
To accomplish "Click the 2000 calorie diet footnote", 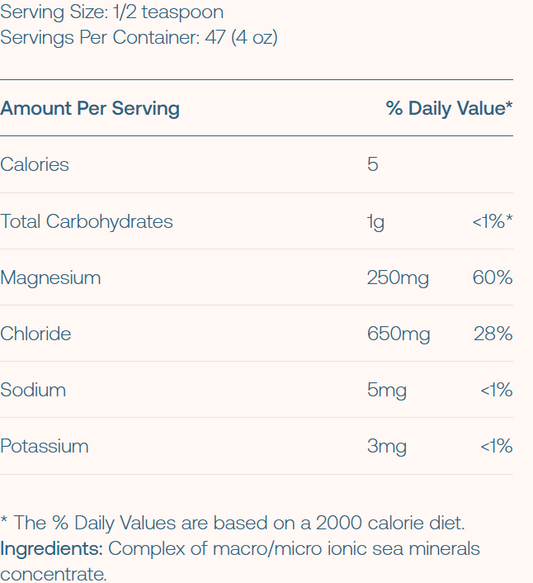I will tap(233, 523).
